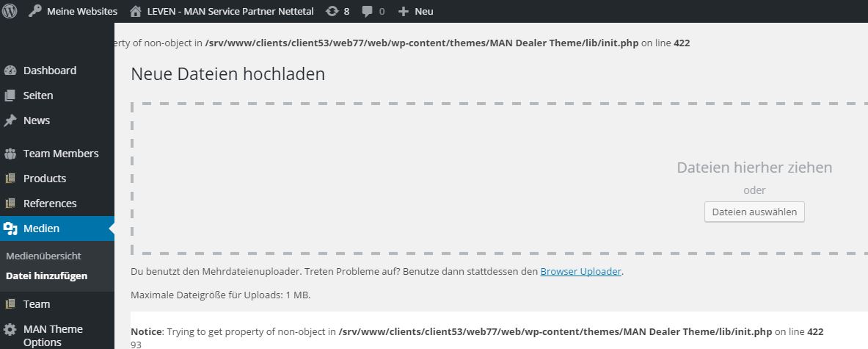Click the plus icon for Neu

tap(403, 11)
